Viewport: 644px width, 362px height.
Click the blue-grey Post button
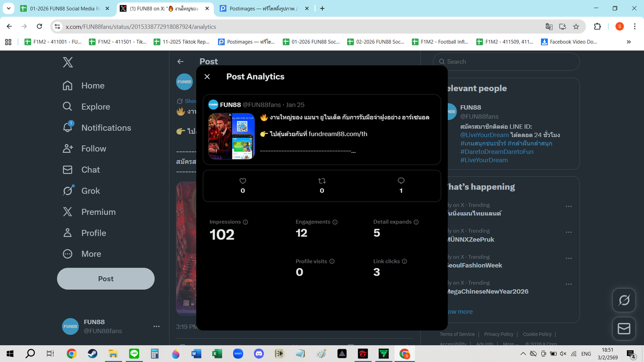(x=106, y=279)
